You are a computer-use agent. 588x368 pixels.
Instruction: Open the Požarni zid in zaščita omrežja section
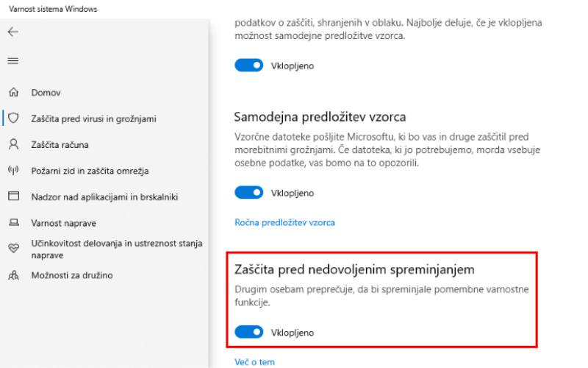[90, 171]
